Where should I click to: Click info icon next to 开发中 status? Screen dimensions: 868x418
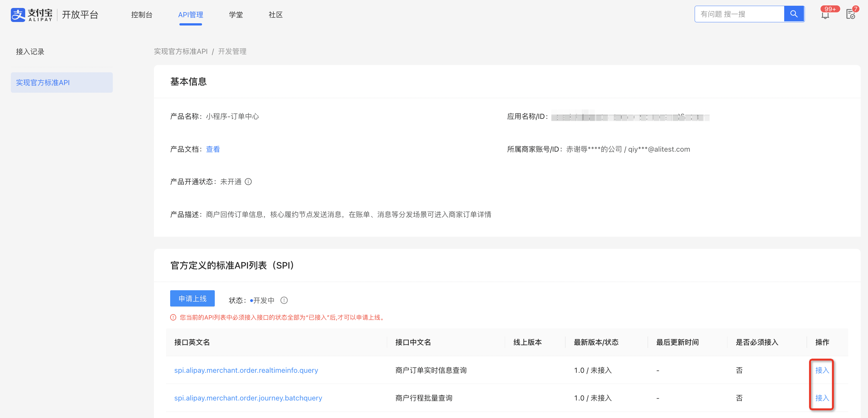click(284, 300)
